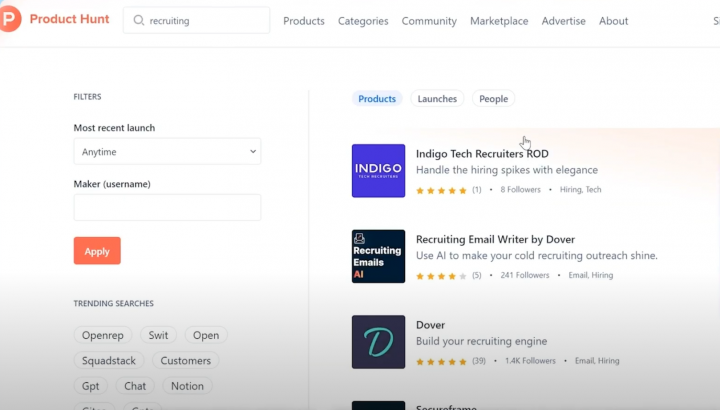Click the Dover product logo icon
The width and height of the screenshot is (720, 410).
[x=378, y=342]
